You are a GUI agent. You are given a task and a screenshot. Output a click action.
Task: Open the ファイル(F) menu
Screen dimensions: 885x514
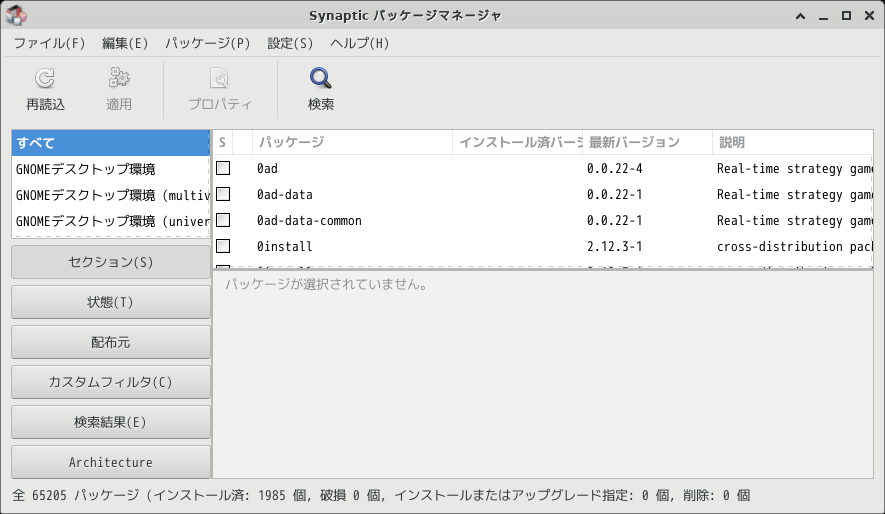(x=49, y=43)
